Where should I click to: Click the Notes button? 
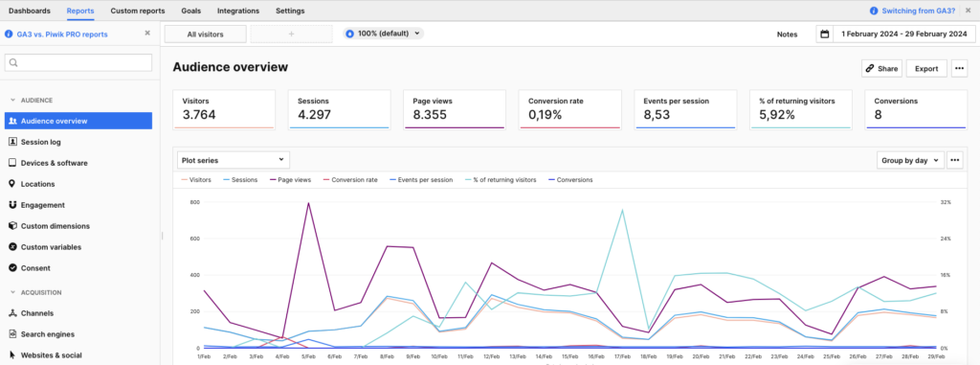787,34
